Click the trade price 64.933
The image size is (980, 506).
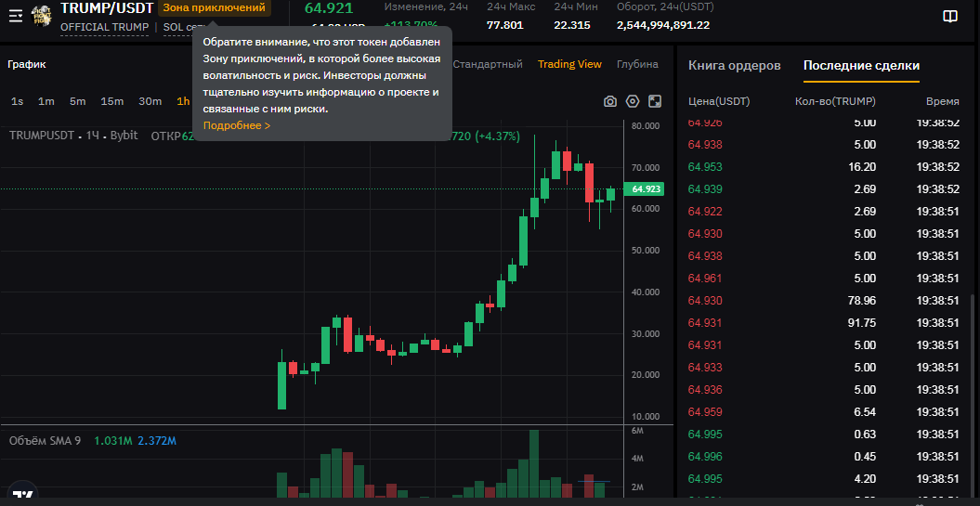pos(705,368)
